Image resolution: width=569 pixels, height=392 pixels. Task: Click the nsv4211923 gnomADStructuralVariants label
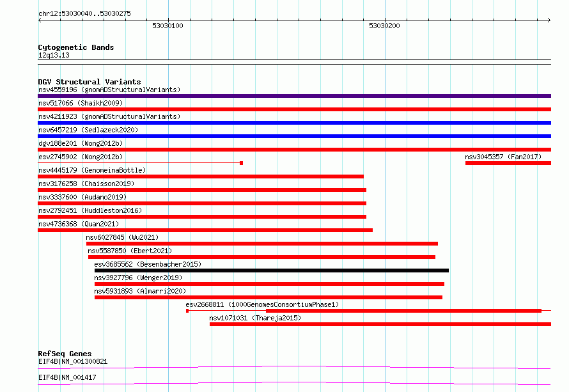pos(109,116)
